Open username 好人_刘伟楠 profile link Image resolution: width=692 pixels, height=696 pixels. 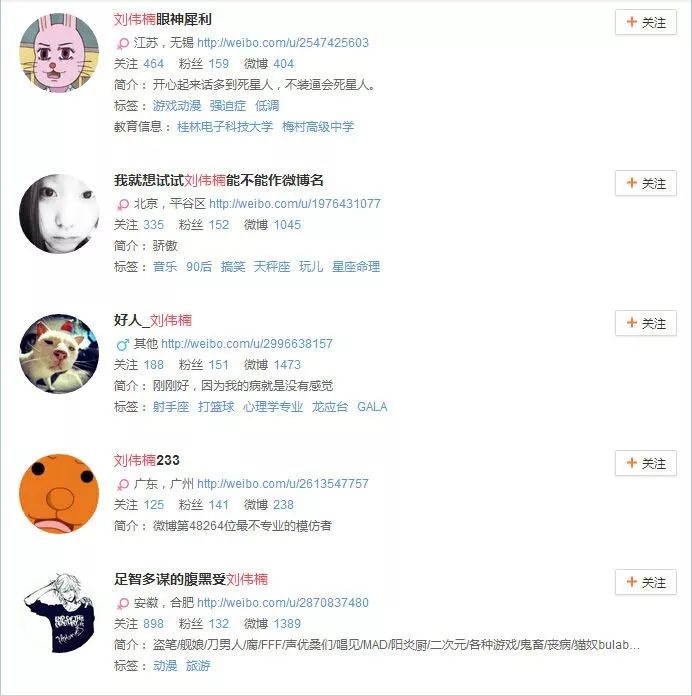(153, 320)
